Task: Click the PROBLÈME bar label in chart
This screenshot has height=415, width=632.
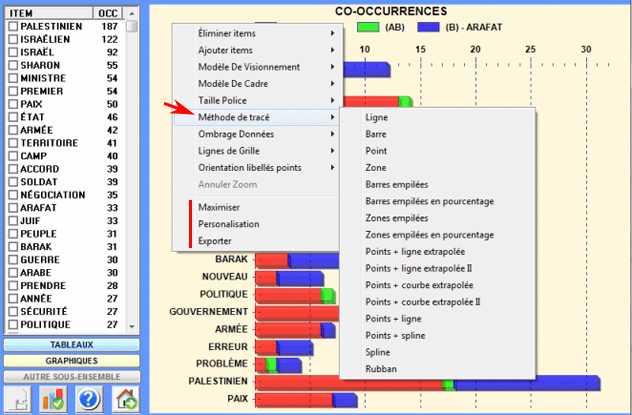Action: 222,363
